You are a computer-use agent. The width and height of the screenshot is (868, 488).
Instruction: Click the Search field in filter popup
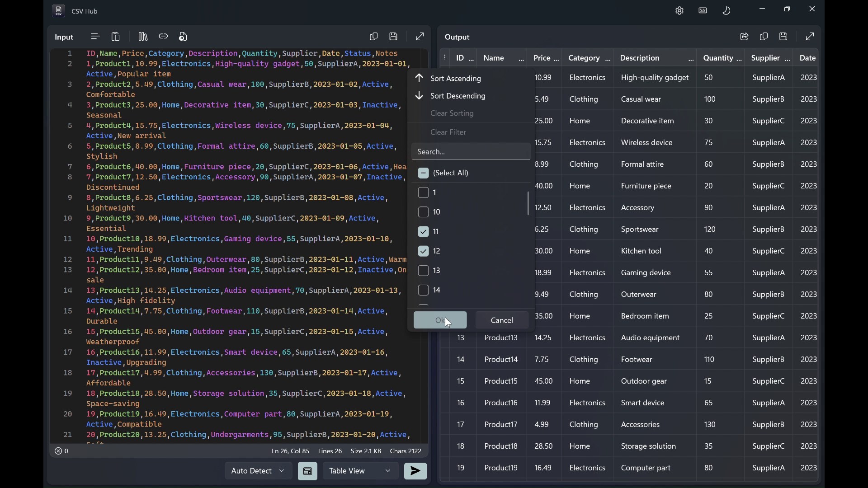pos(471,152)
